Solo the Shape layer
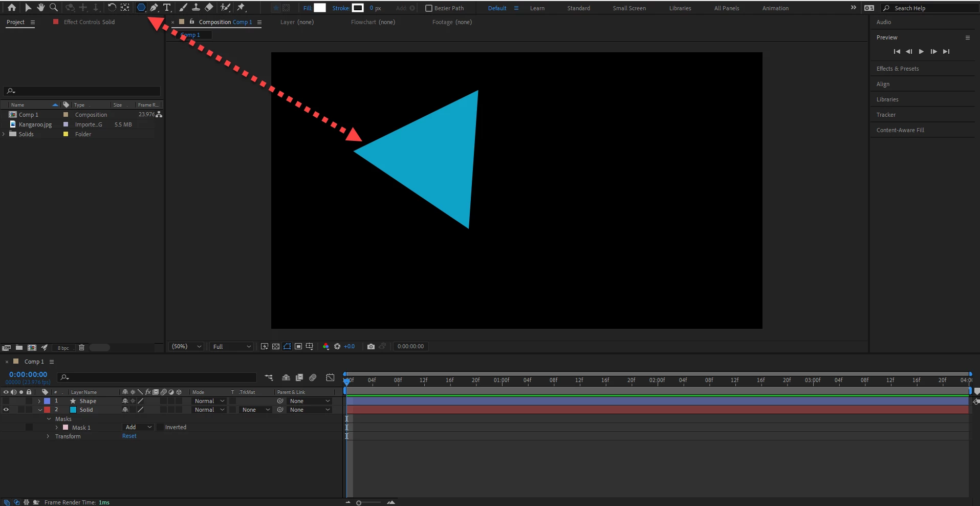Screen dimensions: 980x506 (21, 401)
